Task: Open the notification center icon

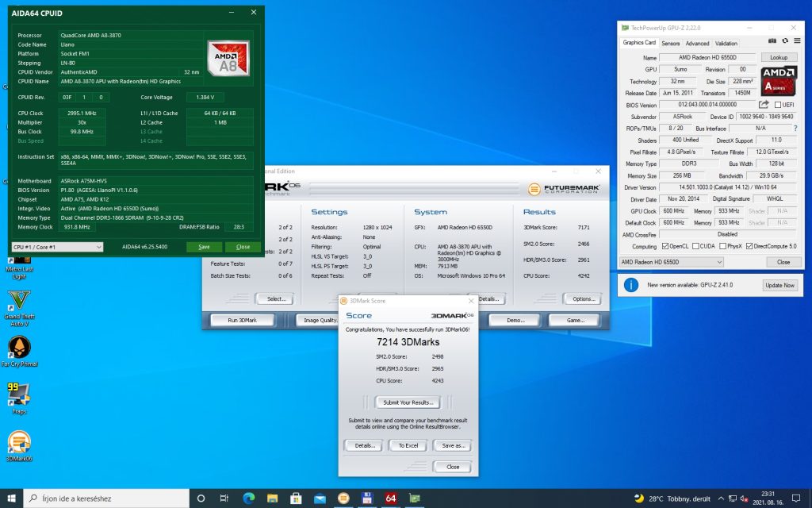Action: [796, 498]
